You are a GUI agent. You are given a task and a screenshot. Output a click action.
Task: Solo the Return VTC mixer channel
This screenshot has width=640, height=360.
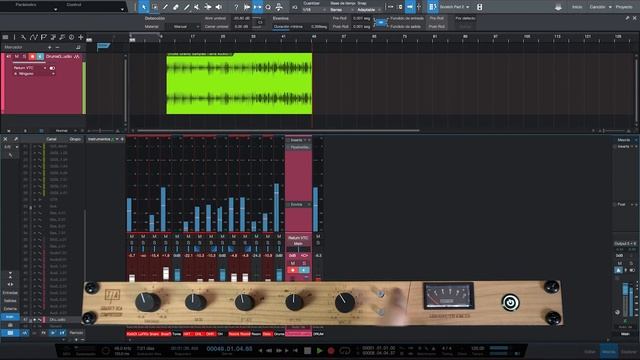pos(304,263)
